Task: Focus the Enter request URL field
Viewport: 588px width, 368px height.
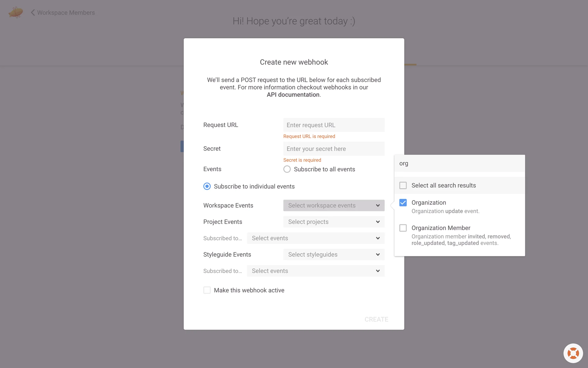Action: [334, 125]
